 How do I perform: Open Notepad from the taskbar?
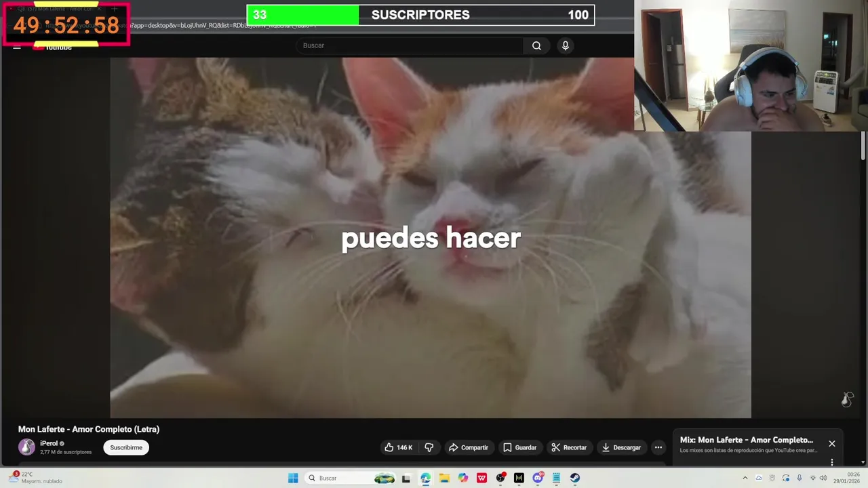(556, 478)
